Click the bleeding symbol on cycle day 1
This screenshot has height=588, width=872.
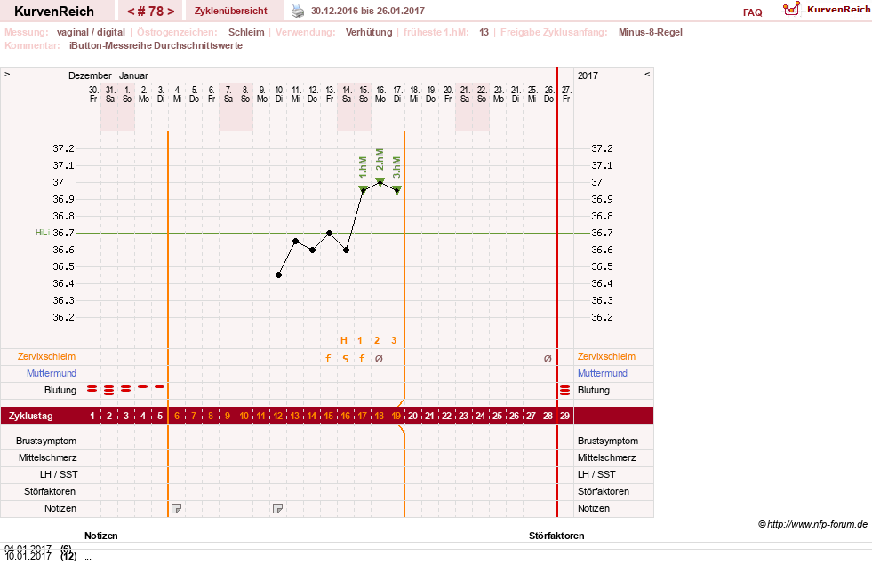tap(92, 389)
